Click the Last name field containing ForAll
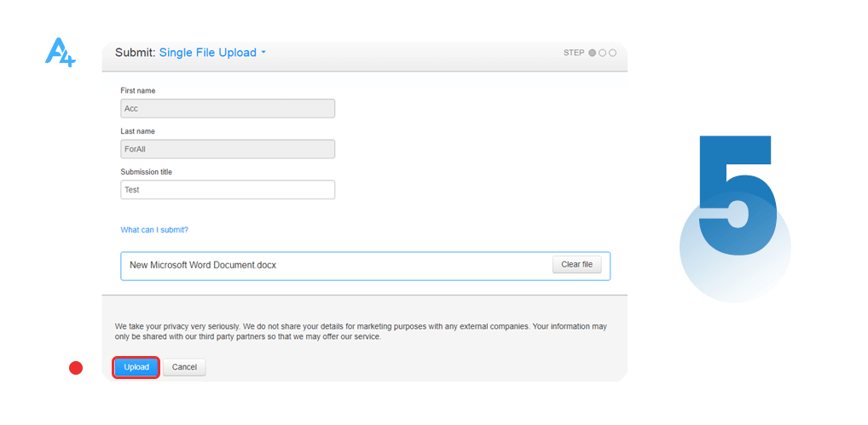Screen dimensions: 868x425 click(228, 149)
